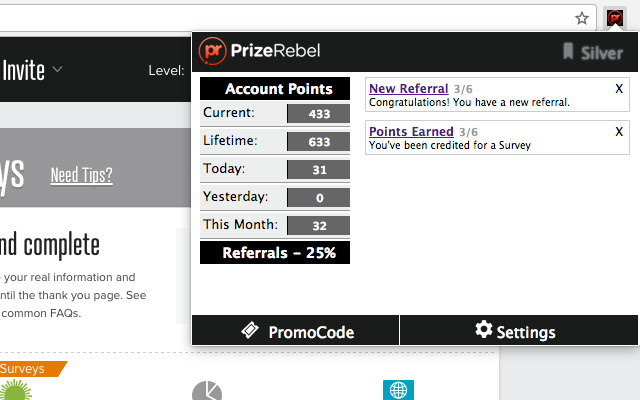
Task: Open Settings via the gear icon
Action: pyautogui.click(x=484, y=329)
